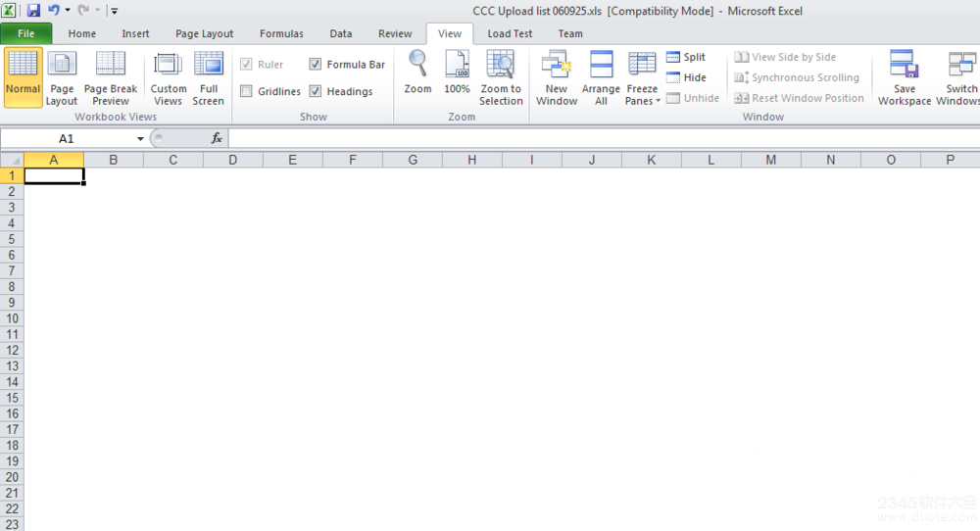Enter Full Screen view

(x=208, y=77)
